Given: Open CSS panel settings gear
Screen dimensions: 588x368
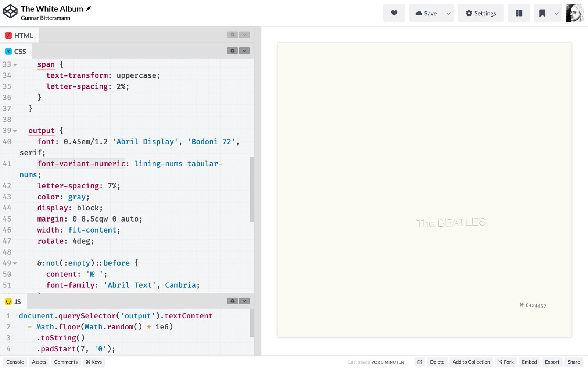Looking at the screenshot, I should (232, 50).
